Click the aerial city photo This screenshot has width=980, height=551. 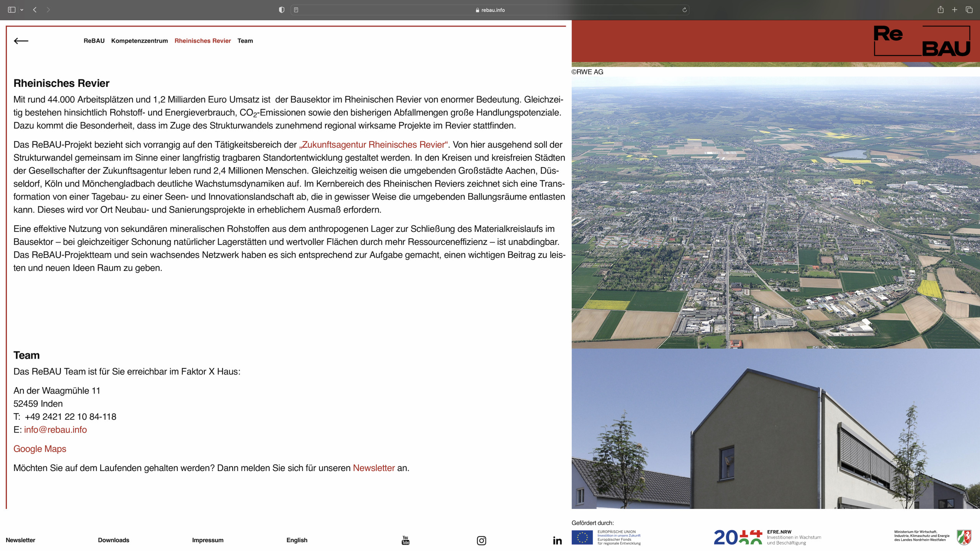(x=775, y=212)
